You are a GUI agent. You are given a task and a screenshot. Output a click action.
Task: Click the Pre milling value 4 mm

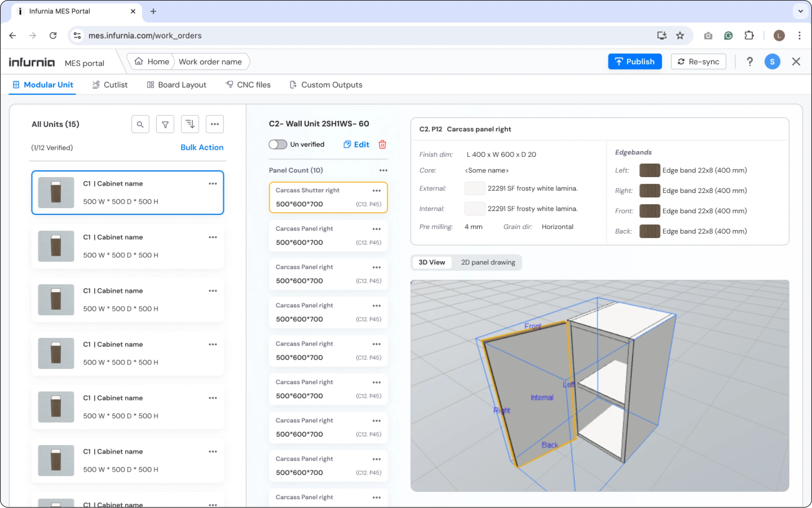[473, 227]
